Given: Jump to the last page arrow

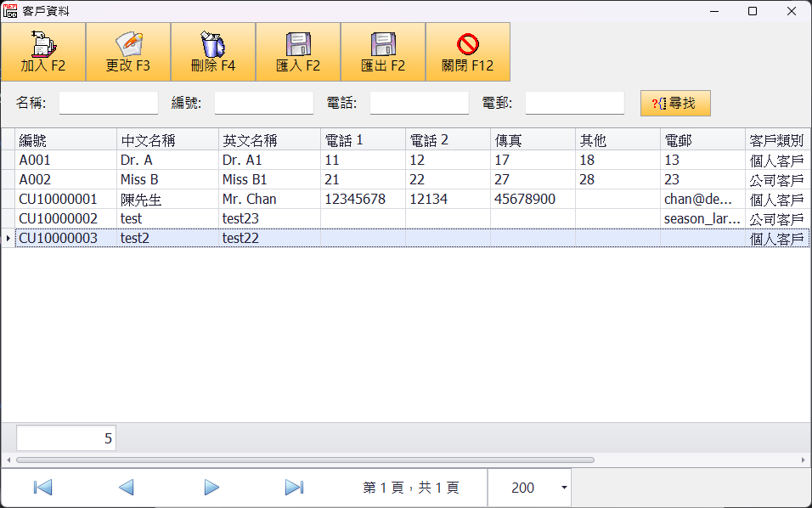Looking at the screenshot, I should click(294, 488).
